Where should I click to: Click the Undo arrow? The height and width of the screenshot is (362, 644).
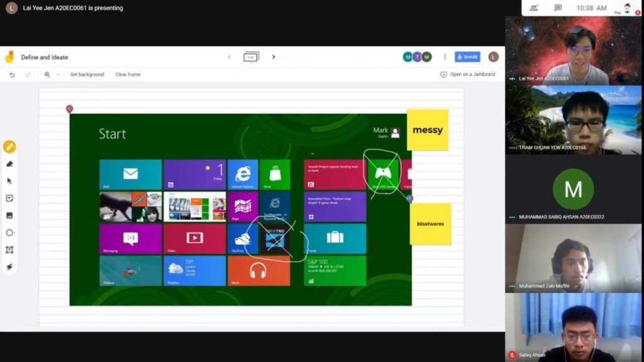[12, 74]
